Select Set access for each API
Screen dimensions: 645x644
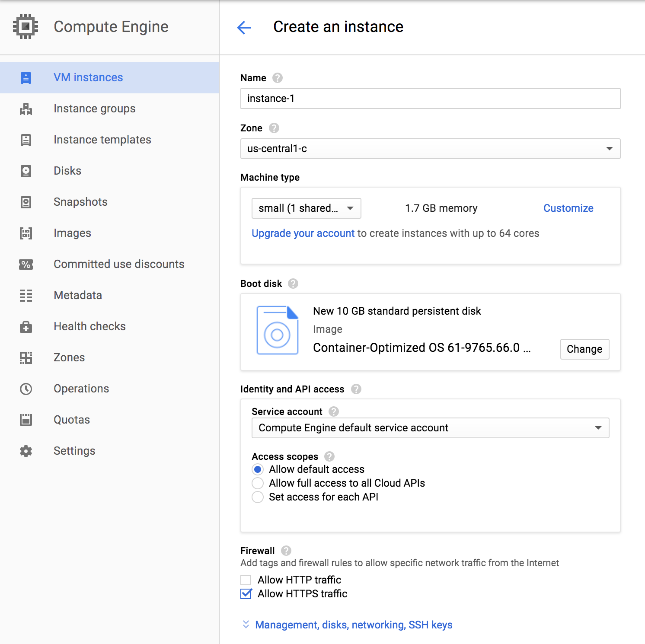pos(258,497)
